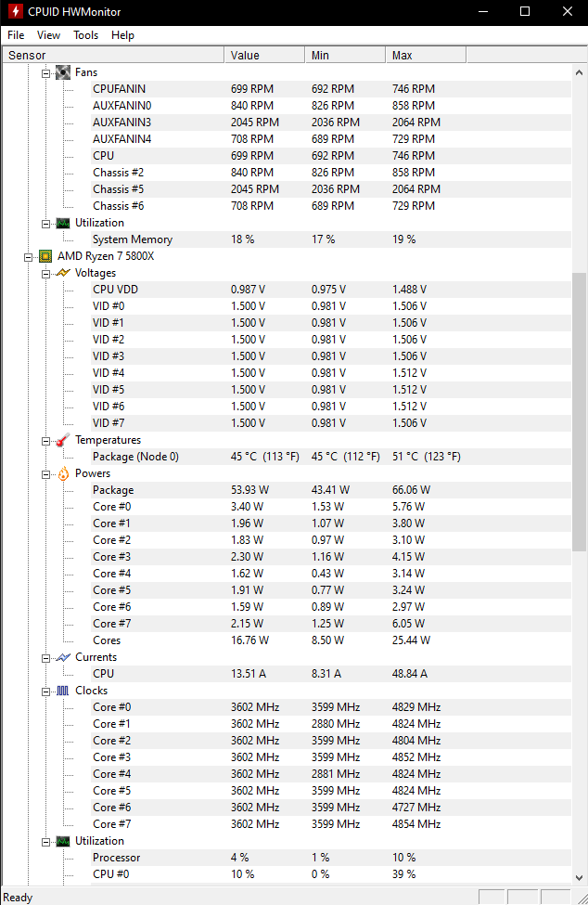Screen dimensions: 588x905
Task: Select the VID #0 row
Action: [x=331, y=306]
